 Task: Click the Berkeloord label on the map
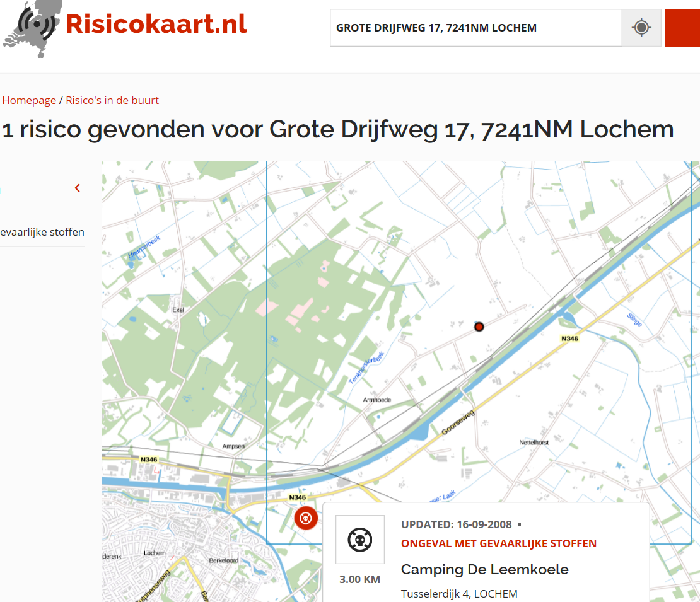click(x=224, y=560)
